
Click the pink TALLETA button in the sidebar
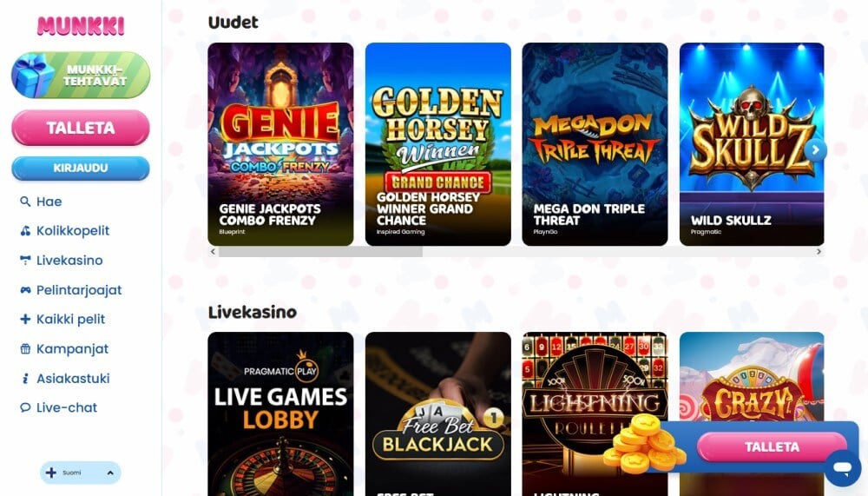click(x=81, y=128)
